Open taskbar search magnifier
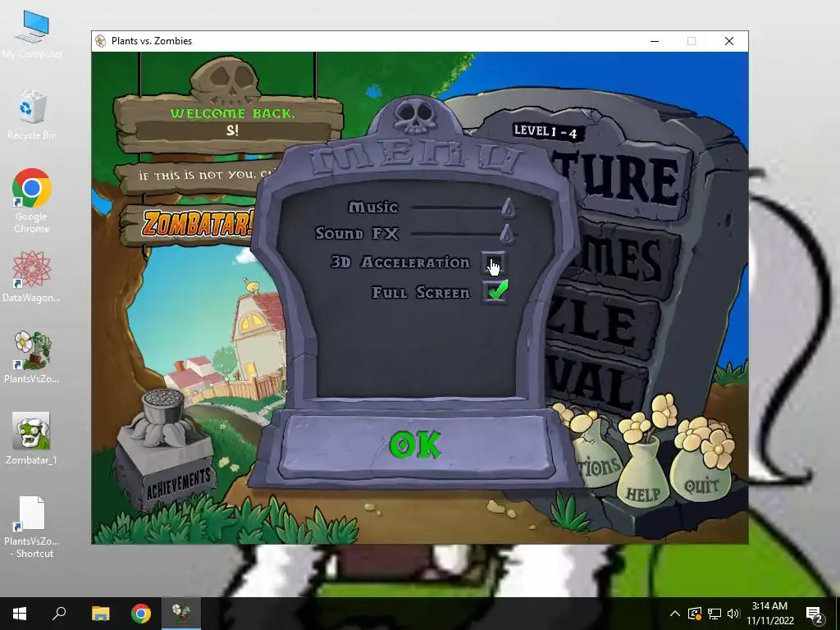 pyautogui.click(x=59, y=614)
